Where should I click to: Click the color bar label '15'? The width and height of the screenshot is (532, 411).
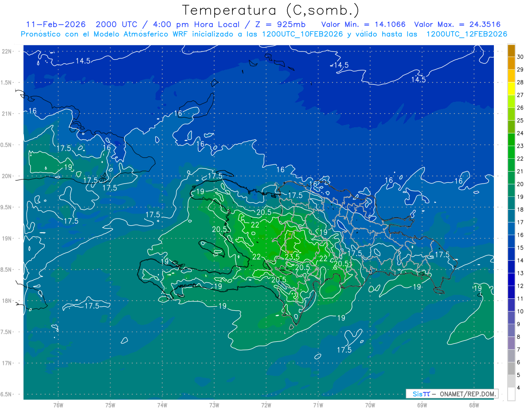coord(521,247)
